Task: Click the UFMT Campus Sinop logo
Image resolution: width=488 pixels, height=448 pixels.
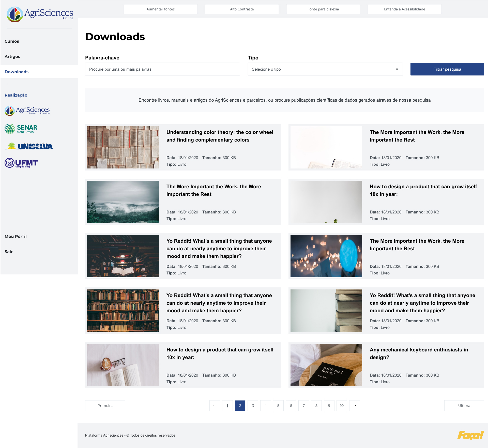Action: pyautogui.click(x=21, y=163)
